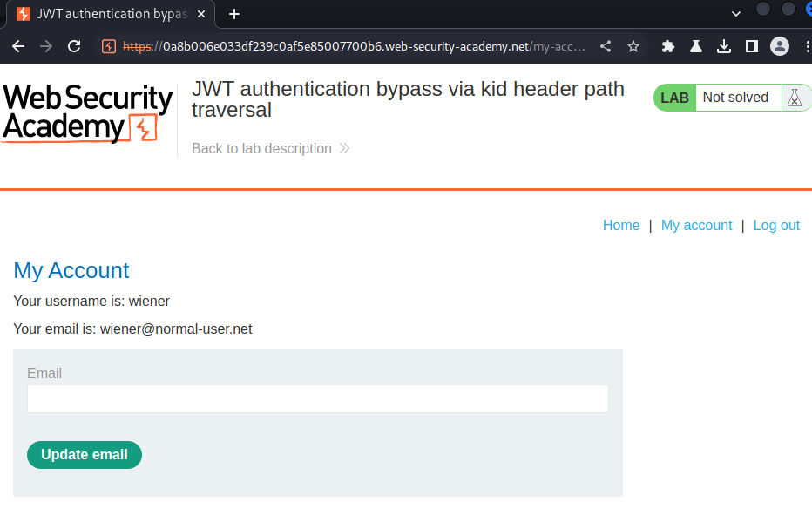Open the My account link
The height and width of the screenshot is (516, 812).
[x=696, y=226]
